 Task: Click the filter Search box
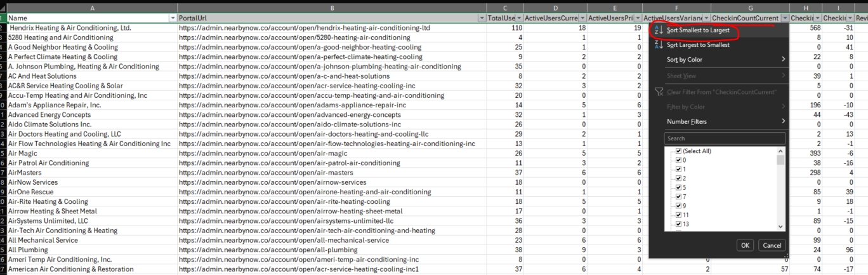(724, 138)
